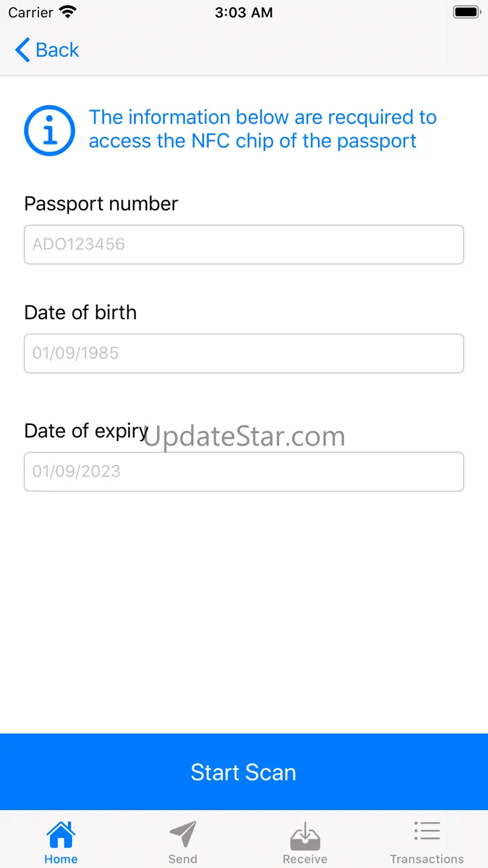Switch to the Send tab label
Screen dimensions: 488x868
183,859
